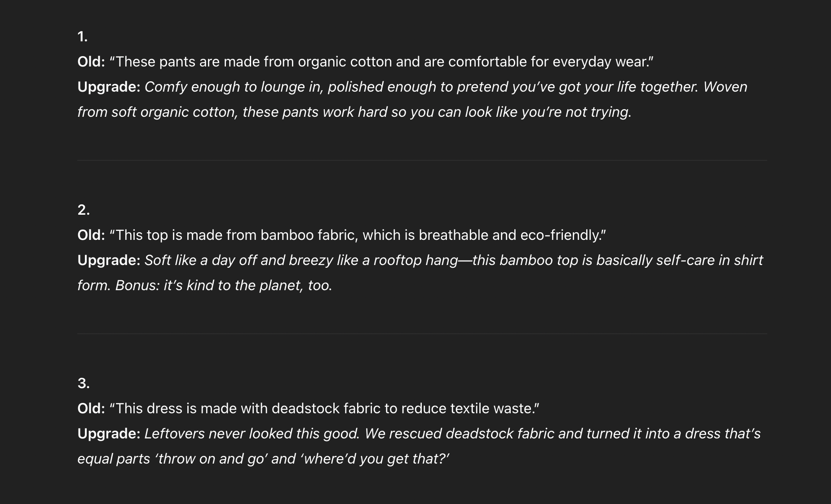This screenshot has height=504, width=831.
Task: Click the quoted organic cotton pants sentence
Action: pyautogui.click(x=381, y=62)
